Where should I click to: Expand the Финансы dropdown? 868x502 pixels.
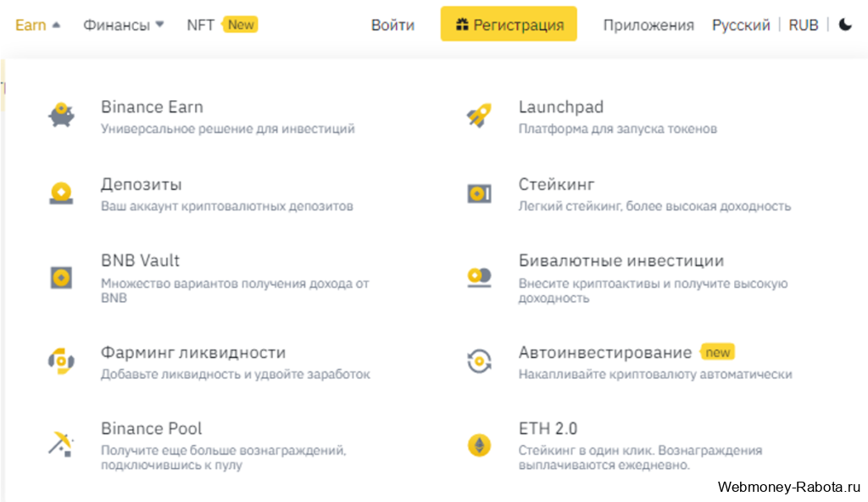point(123,25)
